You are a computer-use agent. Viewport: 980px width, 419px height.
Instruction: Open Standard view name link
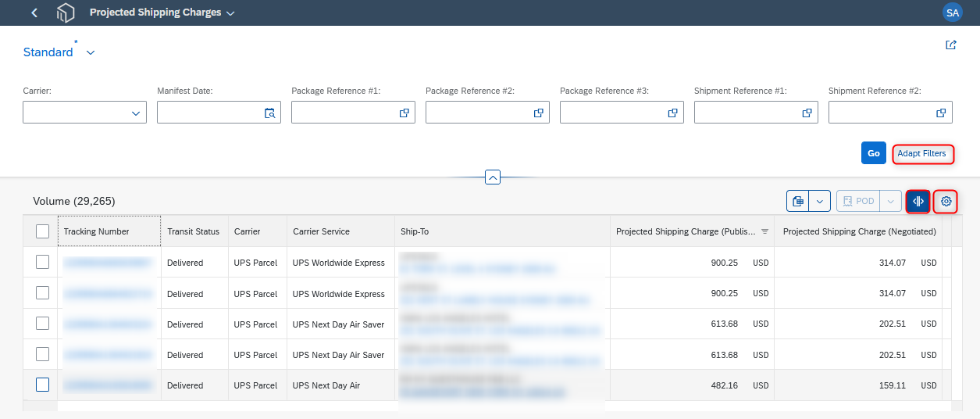(48, 52)
